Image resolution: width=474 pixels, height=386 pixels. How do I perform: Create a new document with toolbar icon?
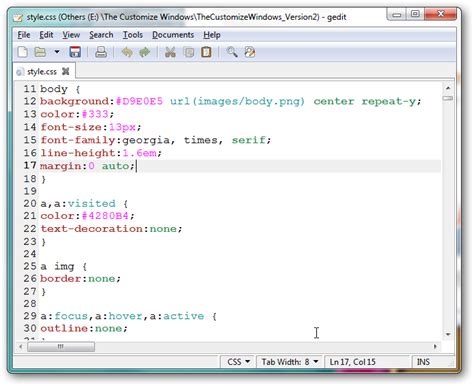[22, 52]
